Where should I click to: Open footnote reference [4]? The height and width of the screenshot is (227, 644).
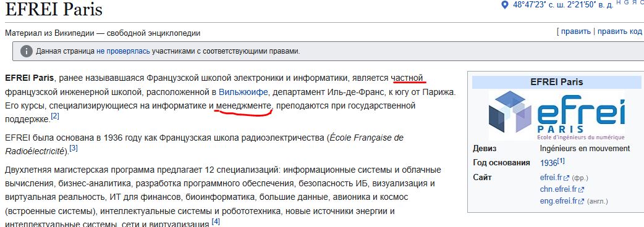click(x=216, y=221)
